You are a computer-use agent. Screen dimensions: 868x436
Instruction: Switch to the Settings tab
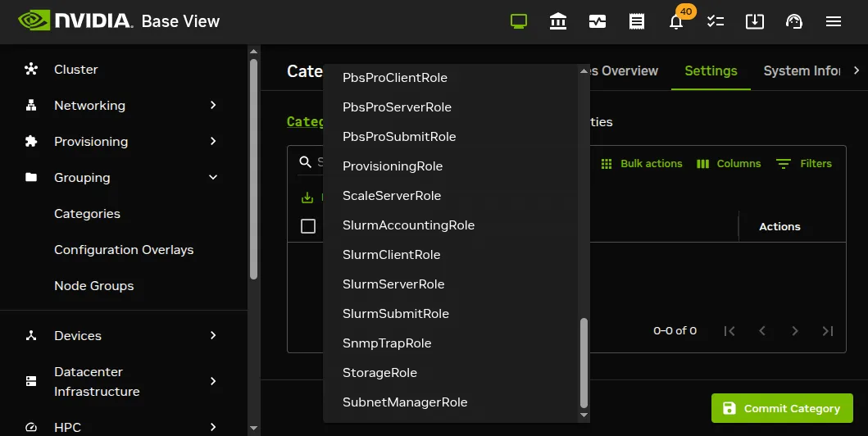[711, 70]
